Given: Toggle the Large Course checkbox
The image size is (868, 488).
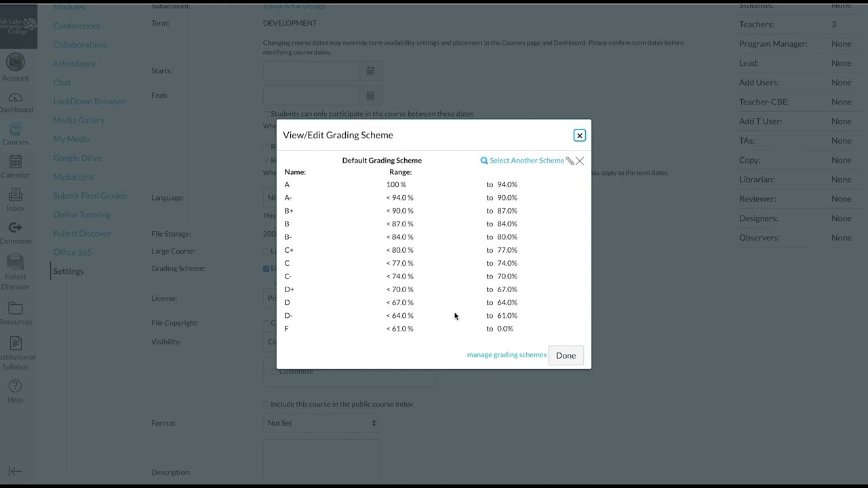Looking at the screenshot, I should coord(266,251).
